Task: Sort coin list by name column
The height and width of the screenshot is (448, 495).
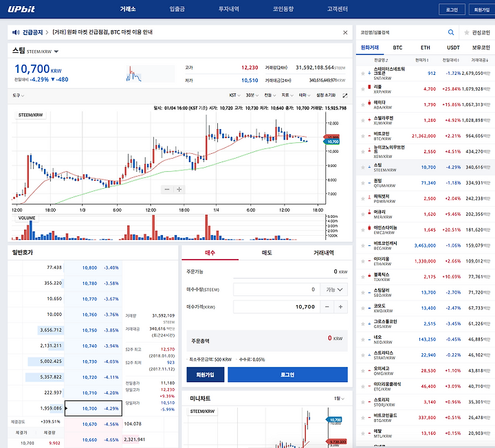Action: click(x=381, y=60)
